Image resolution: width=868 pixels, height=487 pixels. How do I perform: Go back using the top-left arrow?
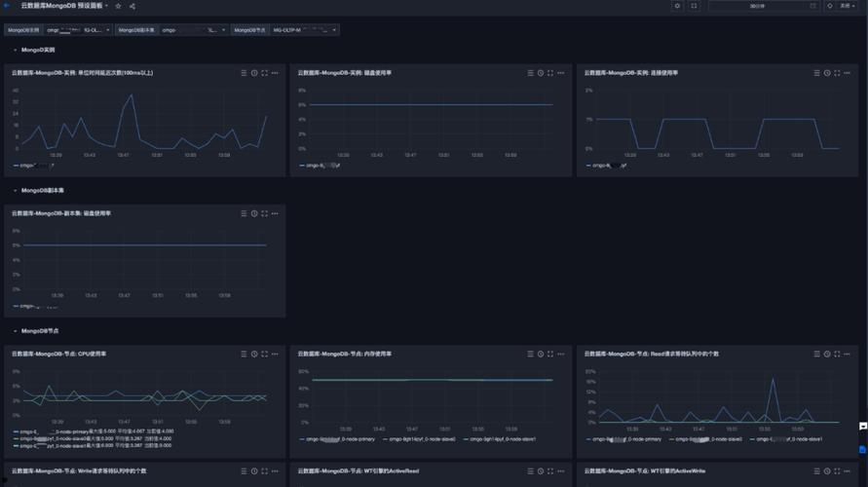(x=7, y=6)
